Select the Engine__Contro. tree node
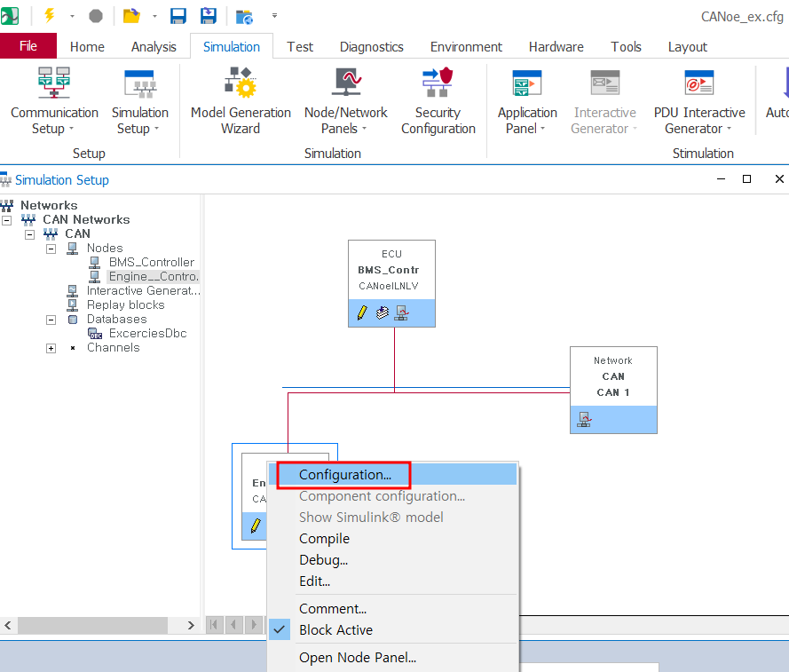 (x=154, y=276)
